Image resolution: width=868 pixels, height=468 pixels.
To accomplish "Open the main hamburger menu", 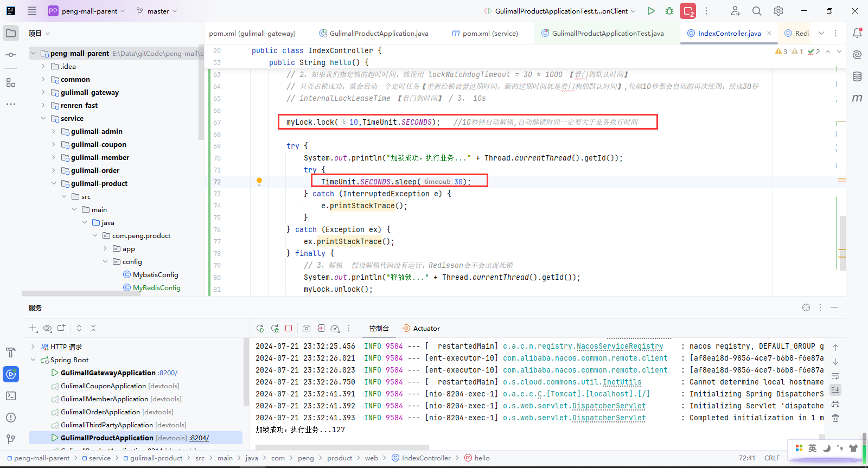I will 32,11.
